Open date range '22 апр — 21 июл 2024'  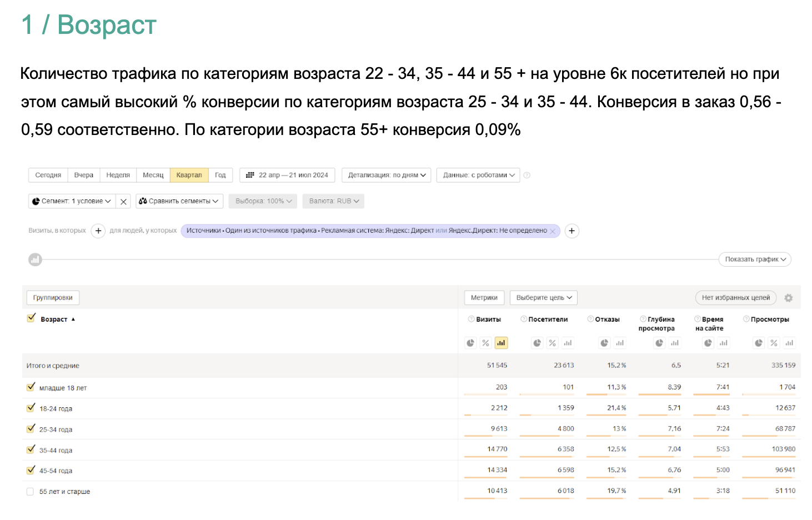287,175
